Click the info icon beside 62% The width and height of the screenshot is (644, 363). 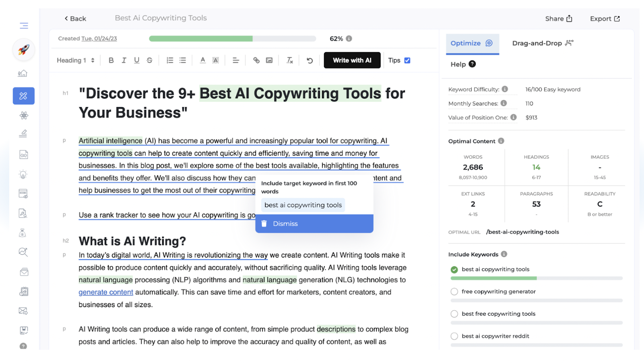click(x=349, y=39)
